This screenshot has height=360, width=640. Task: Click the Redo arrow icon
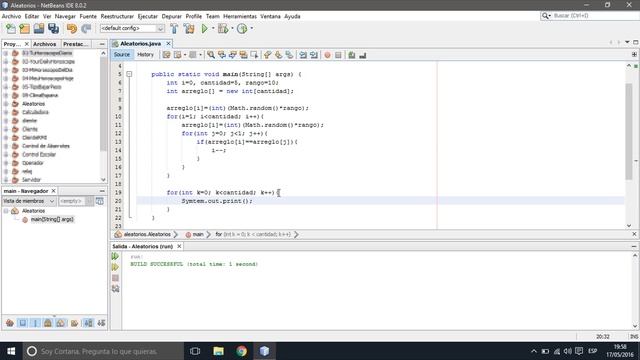(86, 29)
